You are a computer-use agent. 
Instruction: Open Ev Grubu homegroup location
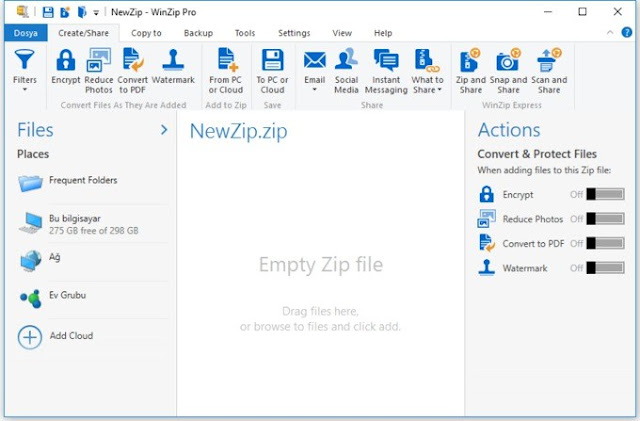pos(93,298)
